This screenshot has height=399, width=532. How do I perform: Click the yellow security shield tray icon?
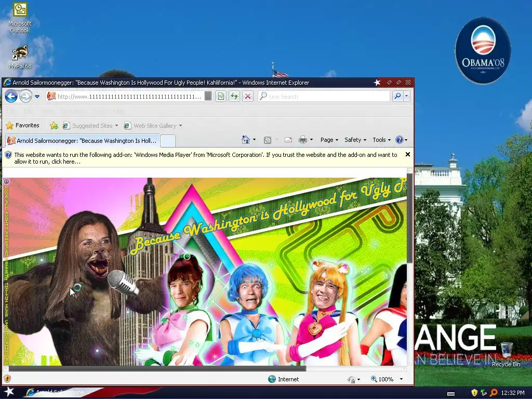[474, 393]
